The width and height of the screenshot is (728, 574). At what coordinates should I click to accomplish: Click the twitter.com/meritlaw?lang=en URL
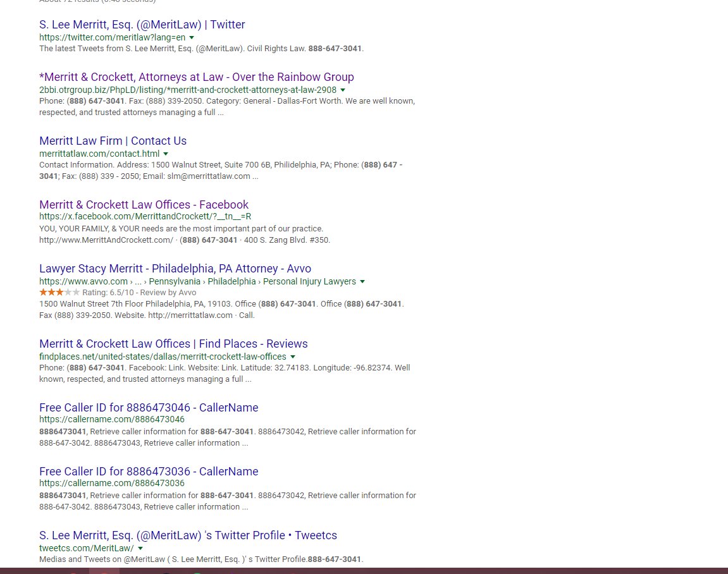pos(113,37)
